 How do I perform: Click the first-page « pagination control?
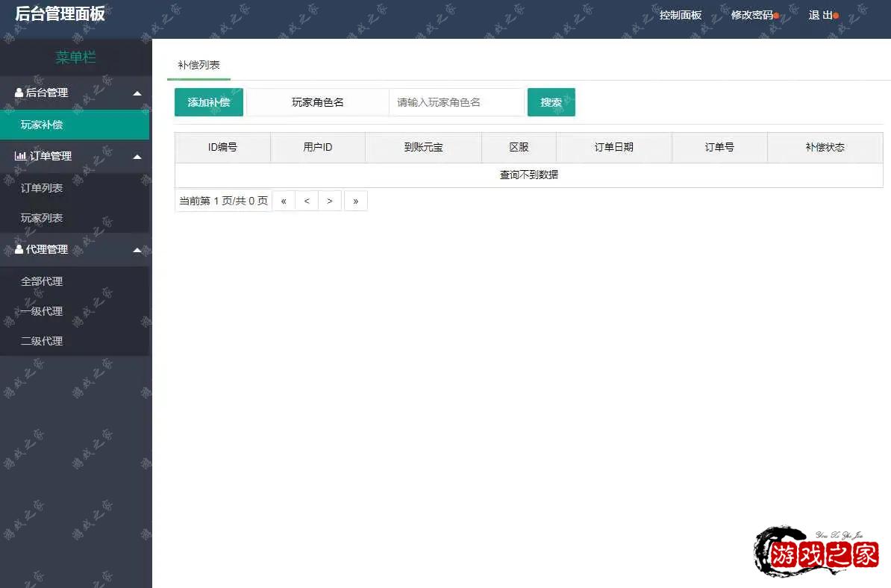(284, 200)
